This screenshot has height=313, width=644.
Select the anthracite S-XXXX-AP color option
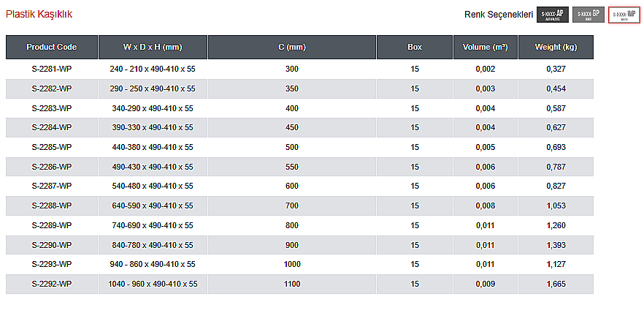coord(553,15)
